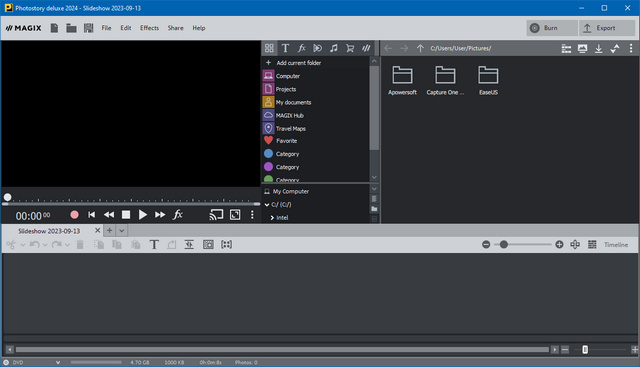Navigate back in the file browser
The width and height of the screenshot is (640, 367).
[x=388, y=48]
